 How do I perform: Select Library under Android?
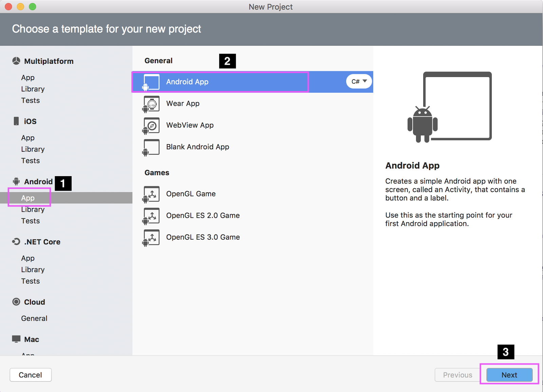coord(33,209)
